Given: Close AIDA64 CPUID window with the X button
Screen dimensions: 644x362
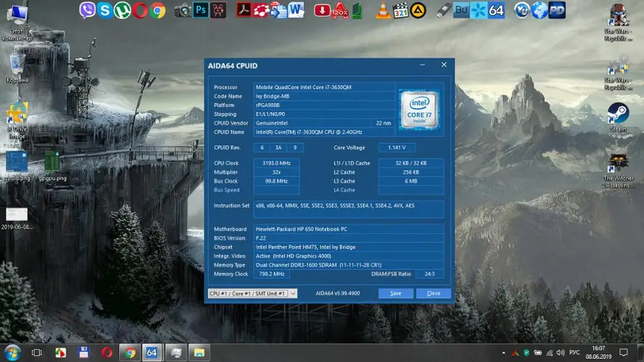Looking at the screenshot, I should point(444,65).
